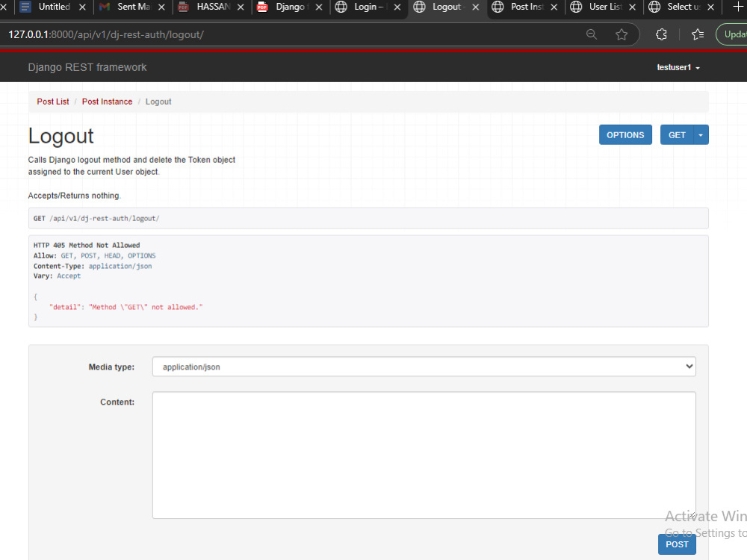
Task: Click the GET request button
Action: [677, 134]
